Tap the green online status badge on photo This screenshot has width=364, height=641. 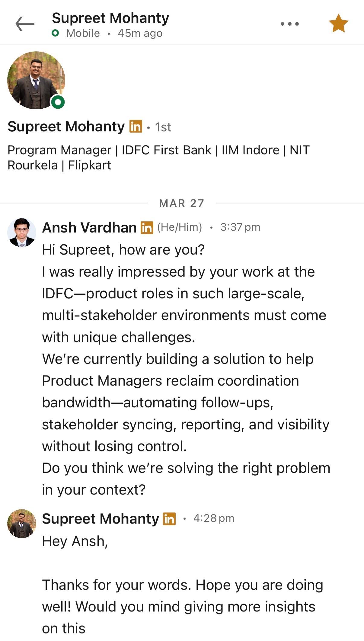click(x=58, y=102)
